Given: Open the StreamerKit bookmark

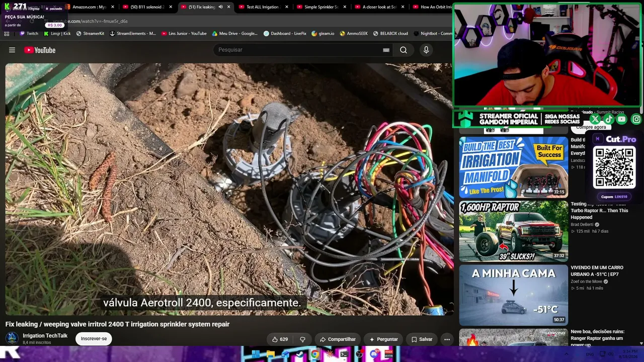Looking at the screenshot, I should point(90,34).
